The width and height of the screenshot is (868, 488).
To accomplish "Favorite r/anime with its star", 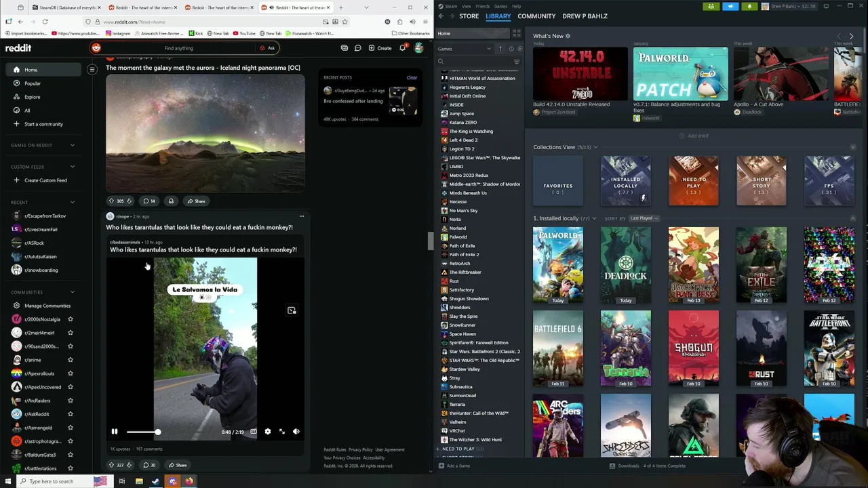I will pyautogui.click(x=71, y=360).
